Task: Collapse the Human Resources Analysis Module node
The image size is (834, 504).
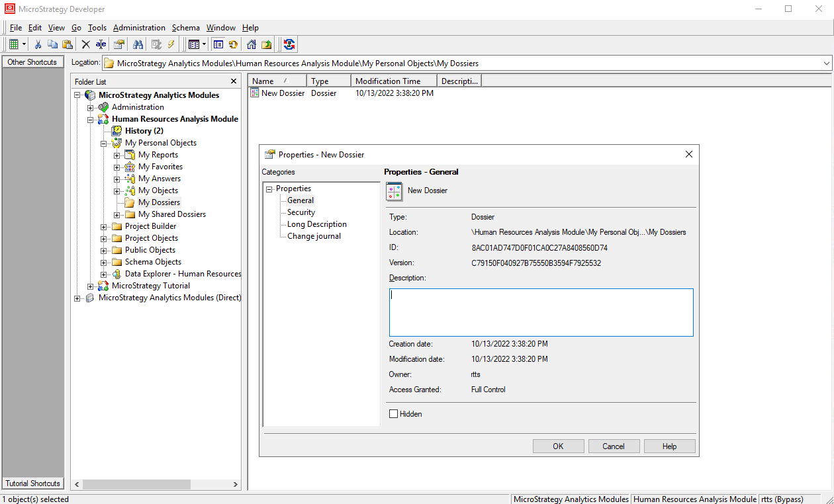Action: (91, 119)
